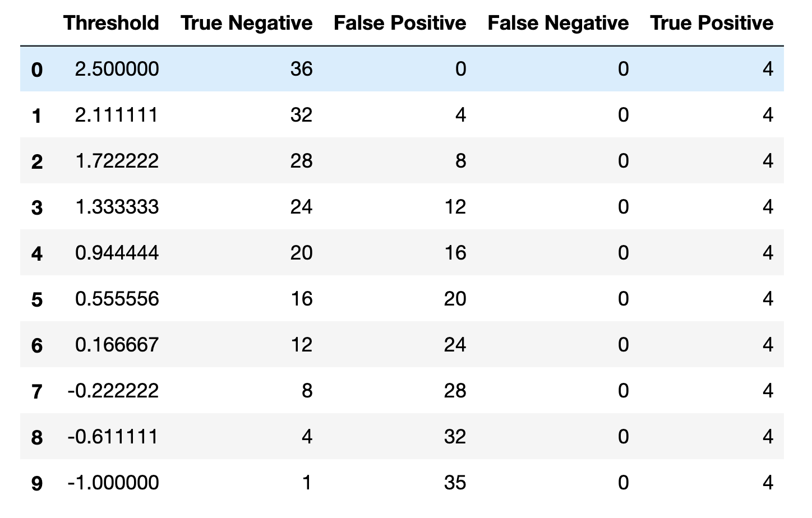
Task: Click row index 2 label
Action: [36, 161]
